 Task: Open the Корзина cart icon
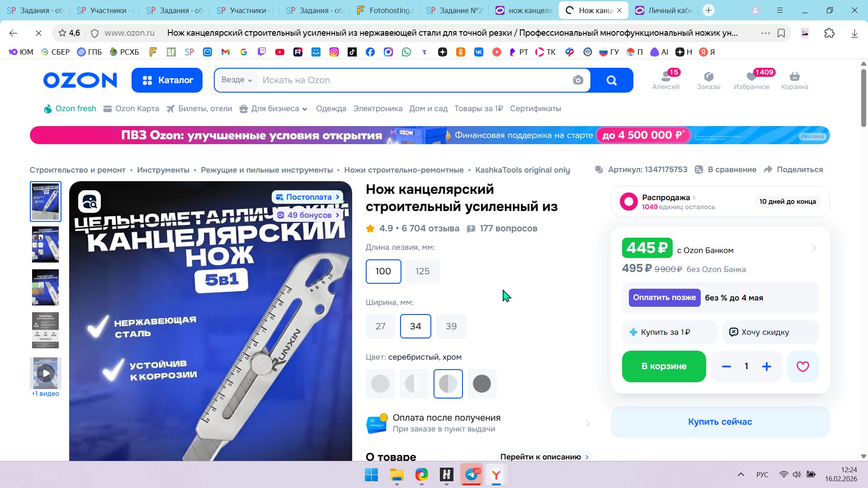coord(794,80)
